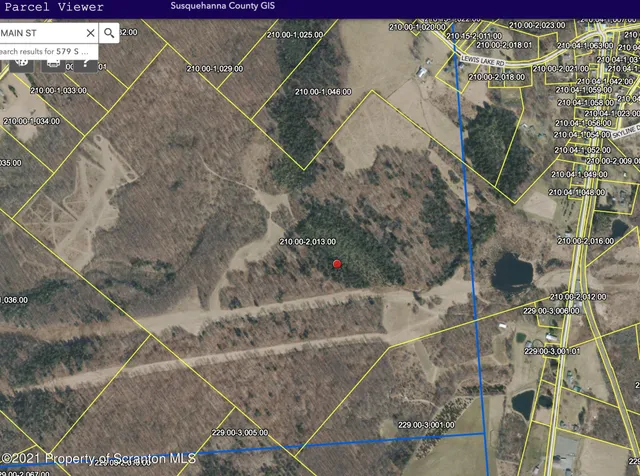Open the printer tool below the search bar
Viewport: 640px width, 476px height.
(x=52, y=62)
